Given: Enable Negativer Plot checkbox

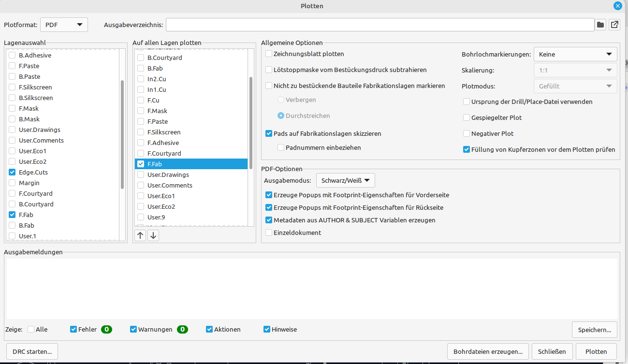Looking at the screenshot, I should [x=467, y=133].
